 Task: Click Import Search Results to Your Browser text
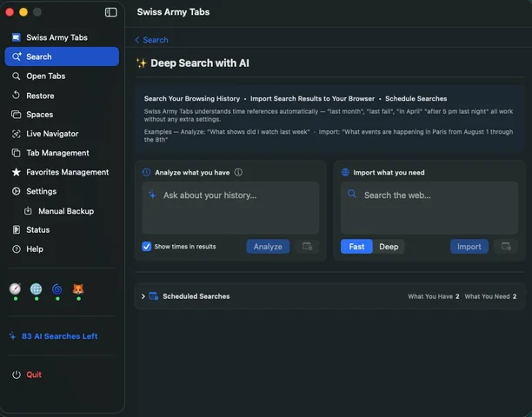tap(312, 99)
